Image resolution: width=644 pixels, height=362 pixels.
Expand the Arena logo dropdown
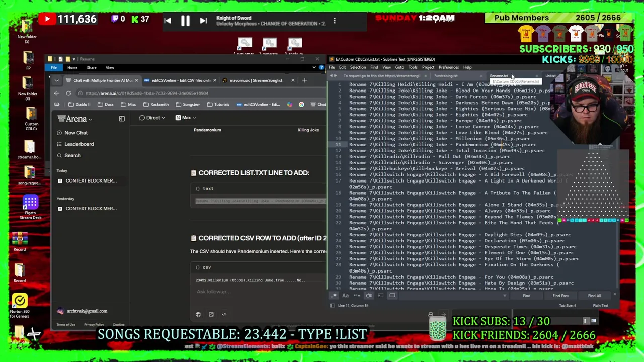[74, 119]
